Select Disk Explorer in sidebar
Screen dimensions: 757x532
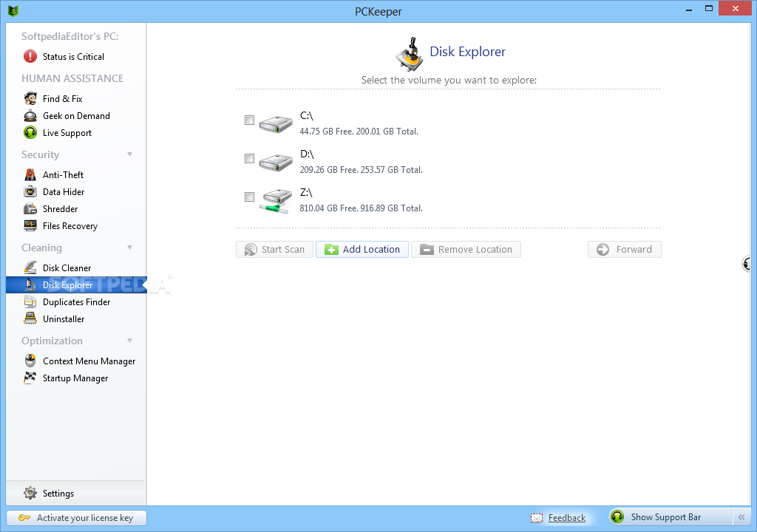pyautogui.click(x=76, y=284)
